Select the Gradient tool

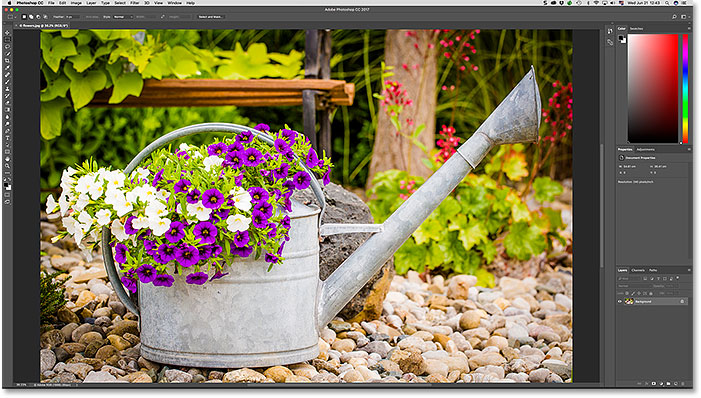(8, 110)
